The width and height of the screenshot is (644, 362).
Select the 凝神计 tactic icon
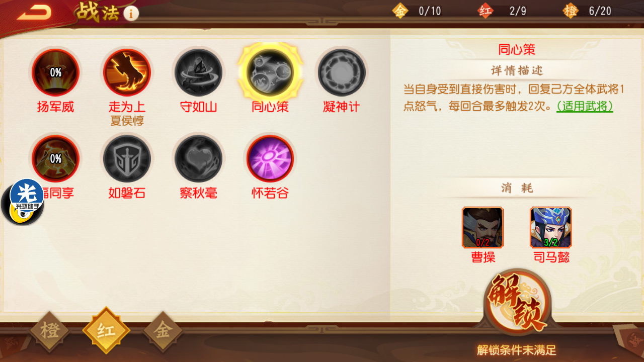[341, 73]
